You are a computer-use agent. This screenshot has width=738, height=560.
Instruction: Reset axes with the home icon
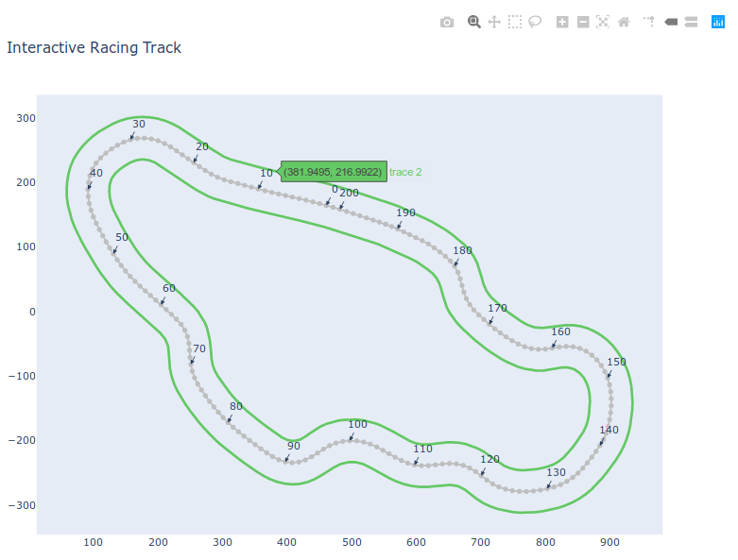pos(624,22)
